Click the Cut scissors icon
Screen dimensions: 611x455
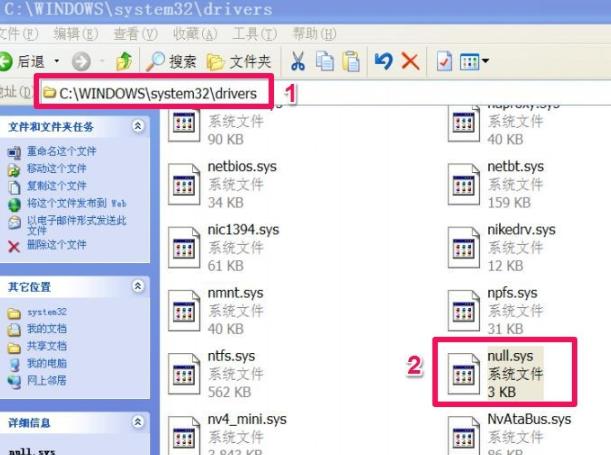[297, 61]
